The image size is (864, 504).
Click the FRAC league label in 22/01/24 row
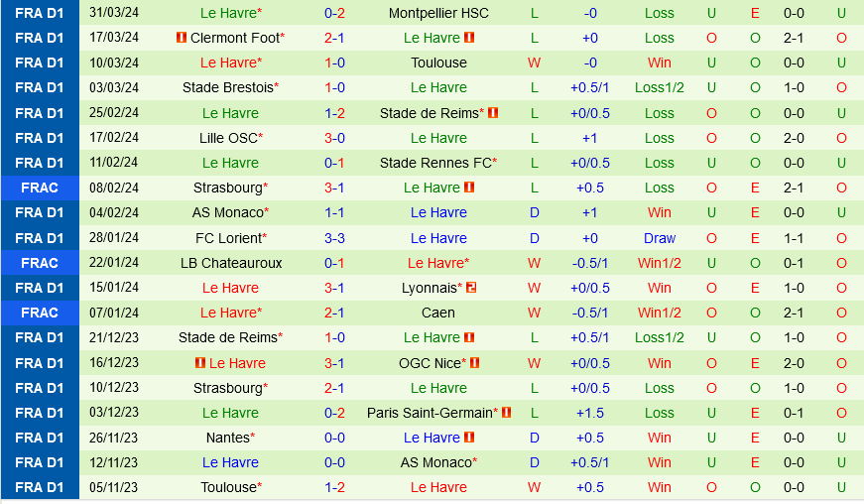coord(39,263)
